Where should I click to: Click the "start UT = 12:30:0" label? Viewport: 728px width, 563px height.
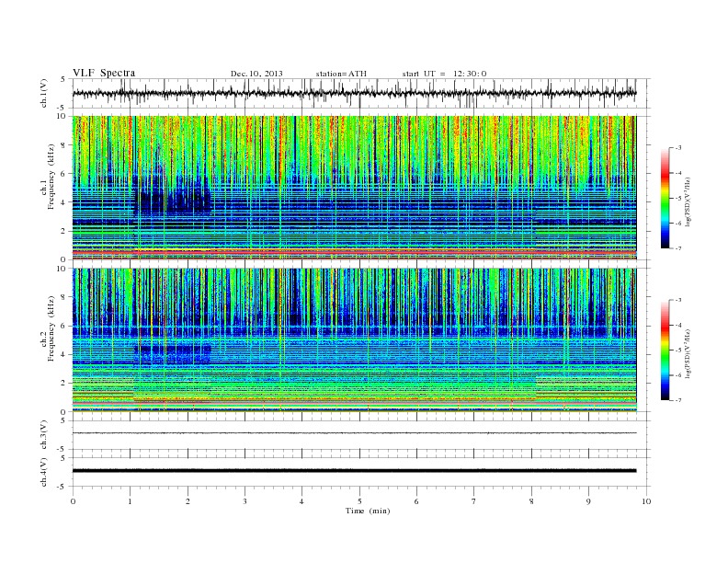tap(444, 74)
